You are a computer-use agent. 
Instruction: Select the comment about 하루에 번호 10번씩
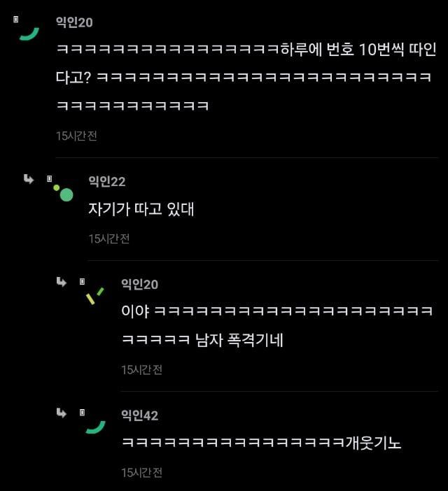click(246, 77)
